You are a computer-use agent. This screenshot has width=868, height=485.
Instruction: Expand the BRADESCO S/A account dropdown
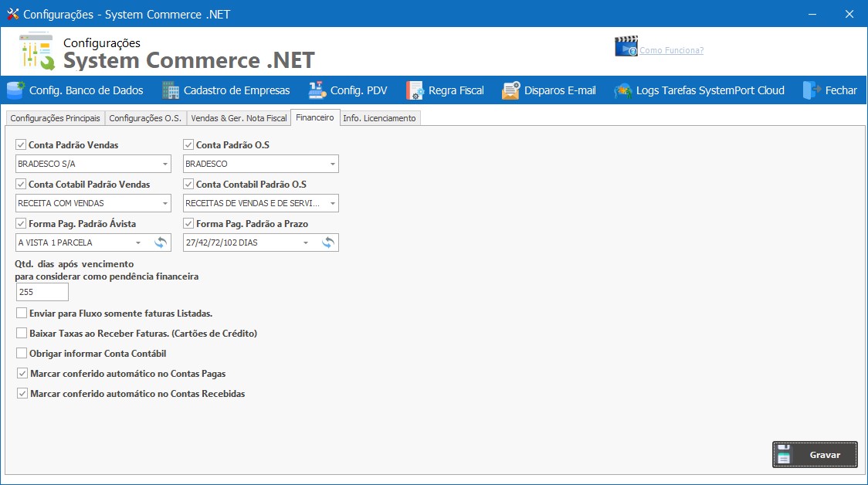tap(165, 164)
